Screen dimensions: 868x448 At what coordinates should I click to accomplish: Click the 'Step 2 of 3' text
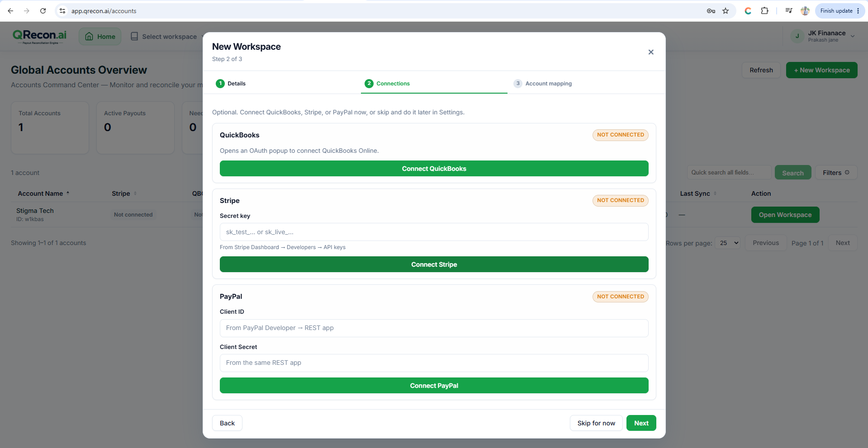pos(227,59)
